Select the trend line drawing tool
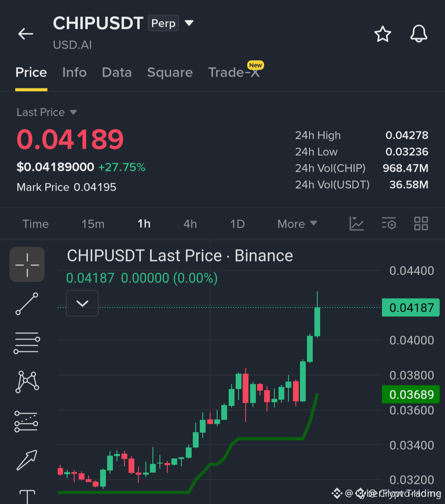445x504 pixels. [27, 304]
